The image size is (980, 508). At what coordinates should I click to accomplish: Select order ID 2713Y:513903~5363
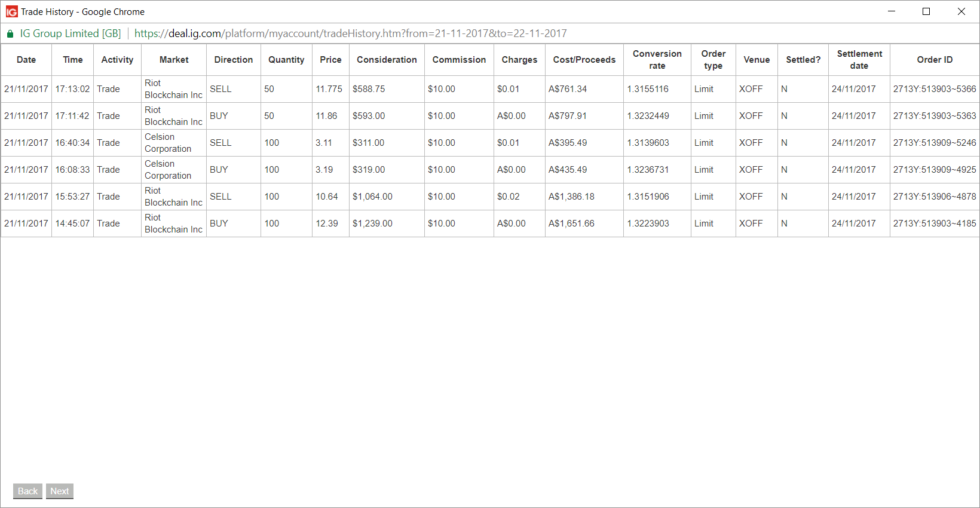tap(935, 116)
